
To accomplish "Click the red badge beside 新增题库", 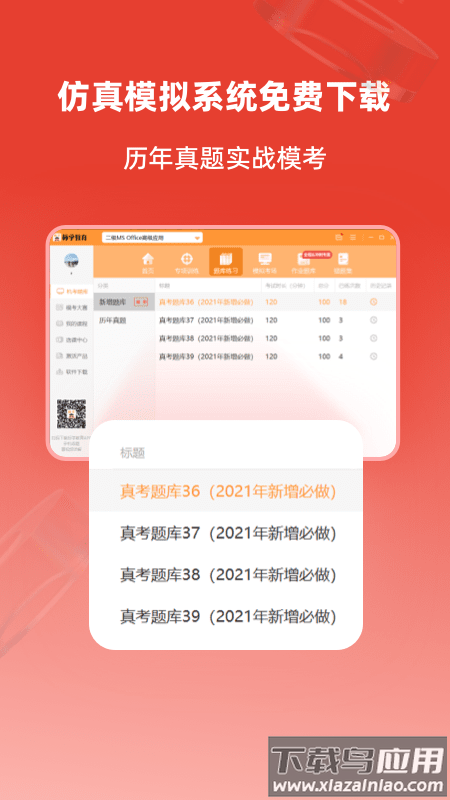I will [x=141, y=302].
